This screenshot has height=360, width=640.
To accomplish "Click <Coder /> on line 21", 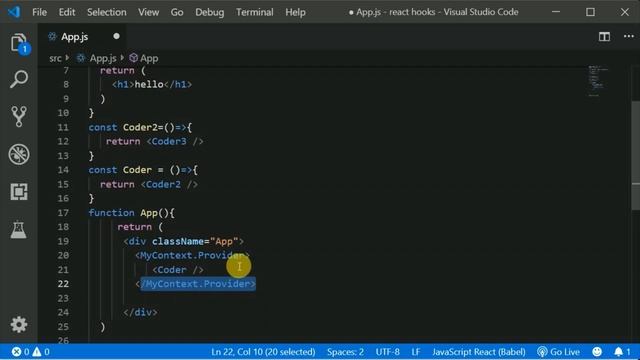I will [x=178, y=270].
